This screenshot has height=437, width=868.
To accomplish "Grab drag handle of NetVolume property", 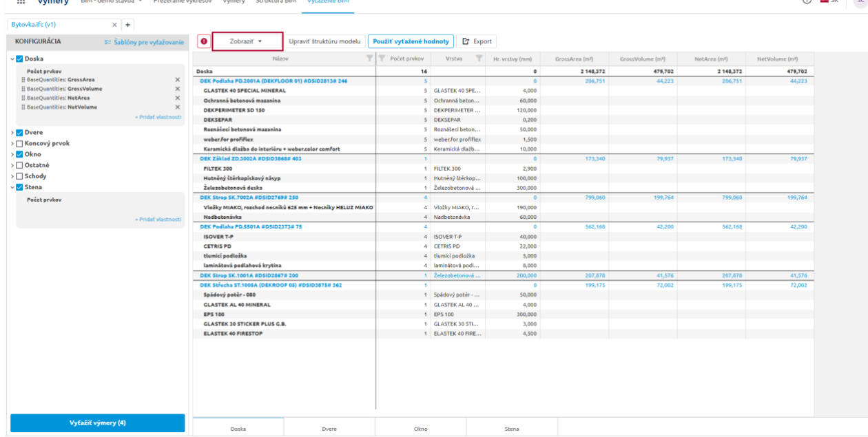I will 24,107.
